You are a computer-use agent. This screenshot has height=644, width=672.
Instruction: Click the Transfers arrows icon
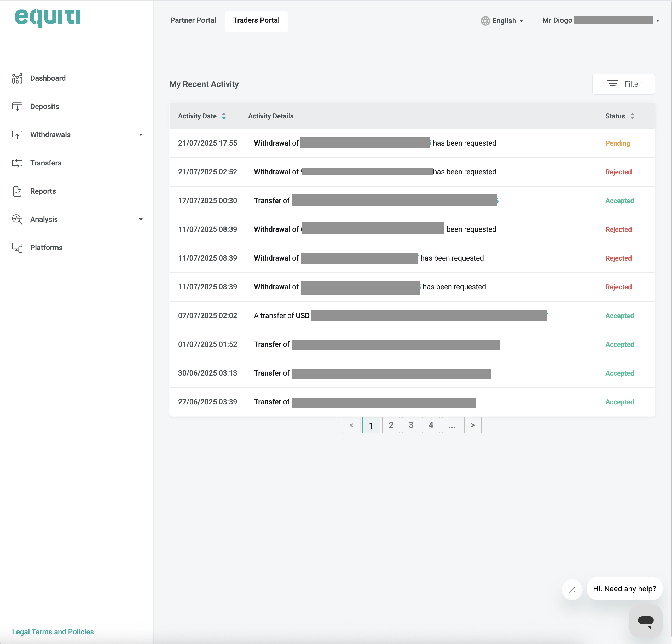17,163
